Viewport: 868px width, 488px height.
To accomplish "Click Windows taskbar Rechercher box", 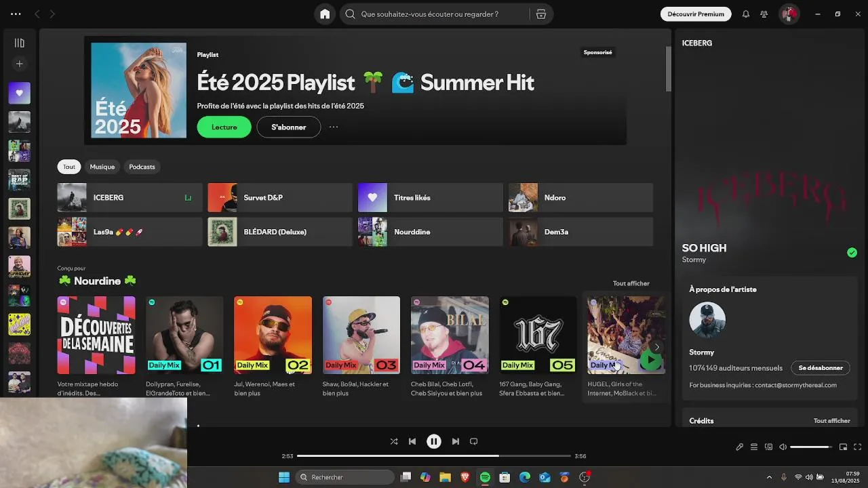I will (345, 477).
